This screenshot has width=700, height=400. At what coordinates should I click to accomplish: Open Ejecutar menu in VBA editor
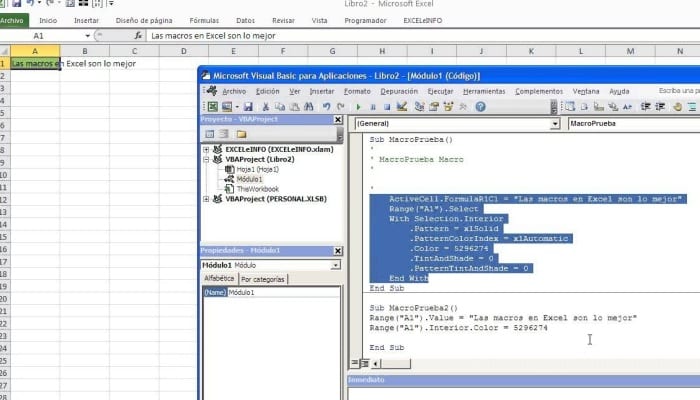(440, 91)
